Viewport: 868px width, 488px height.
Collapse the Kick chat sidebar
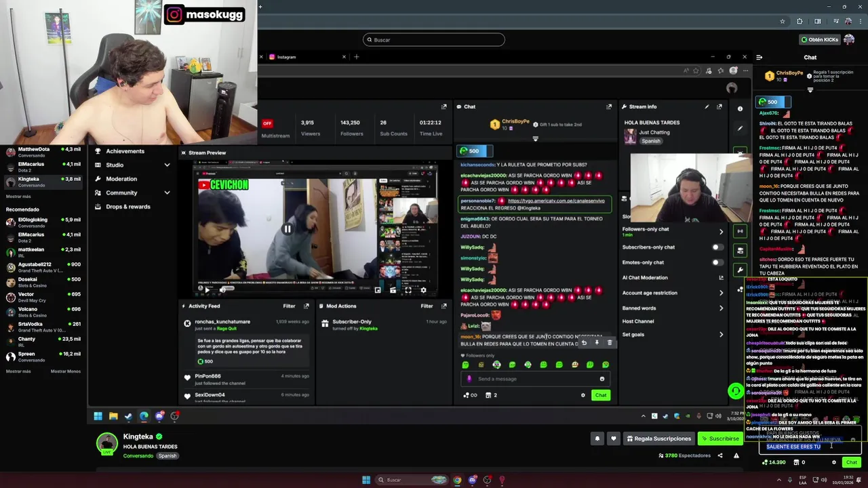point(759,58)
